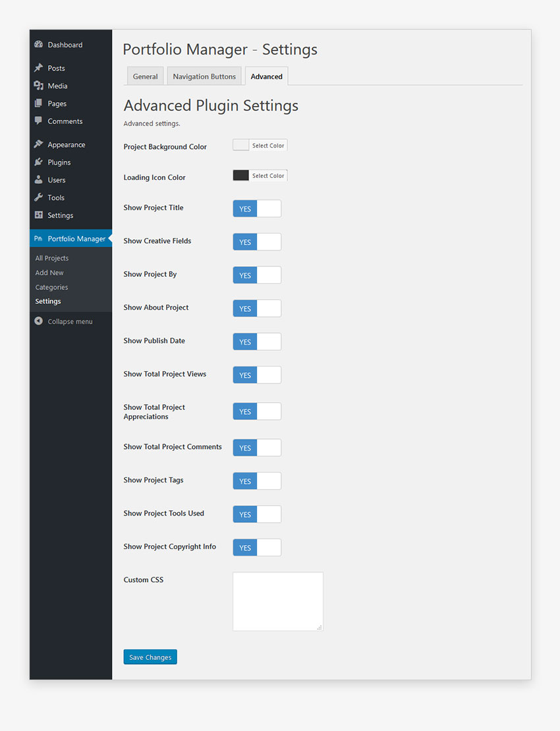
Task: Toggle Show Project Tags switch
Action: 257,481
